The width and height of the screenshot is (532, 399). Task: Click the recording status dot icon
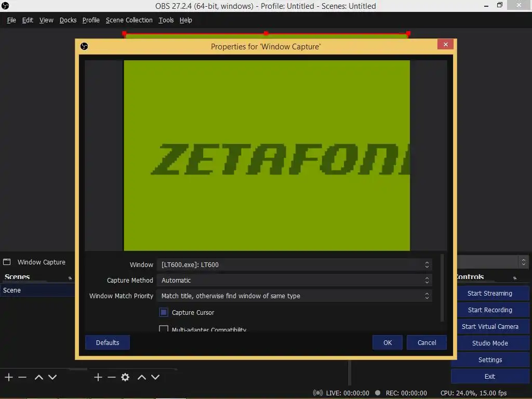[x=378, y=393]
